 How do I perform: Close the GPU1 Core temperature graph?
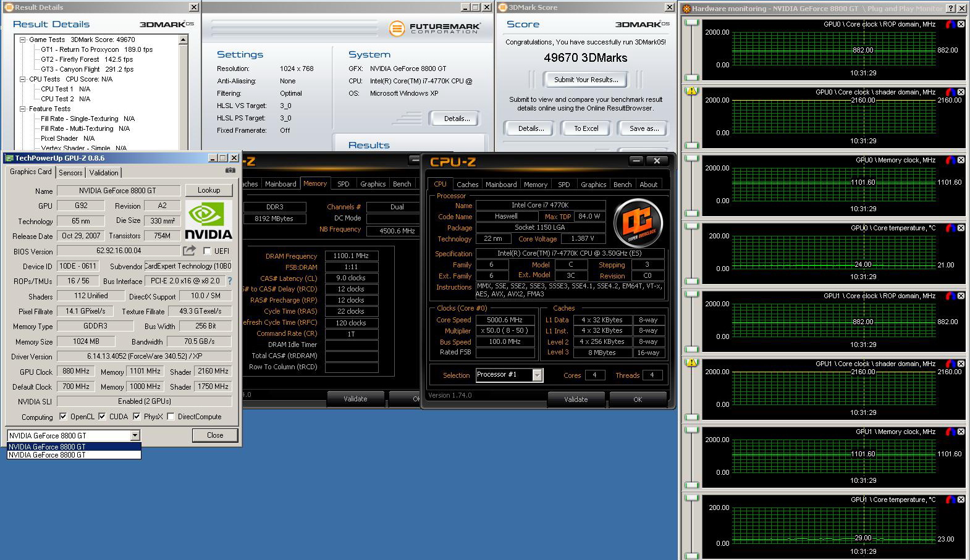pos(961,499)
